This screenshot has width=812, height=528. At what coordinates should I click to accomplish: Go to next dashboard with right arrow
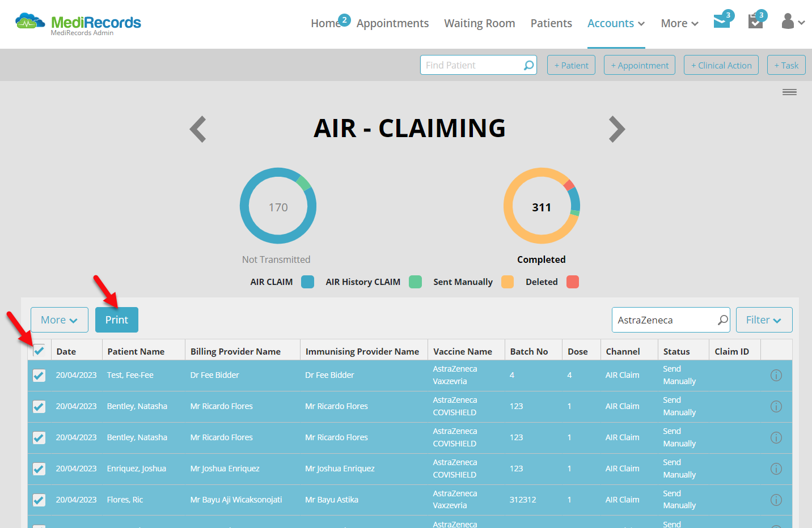[x=616, y=129]
